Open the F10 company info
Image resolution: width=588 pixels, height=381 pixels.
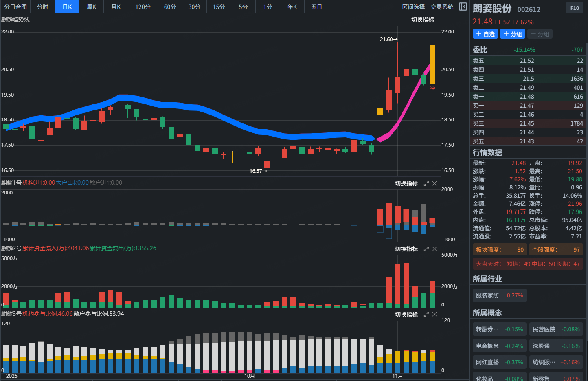coord(575,8)
